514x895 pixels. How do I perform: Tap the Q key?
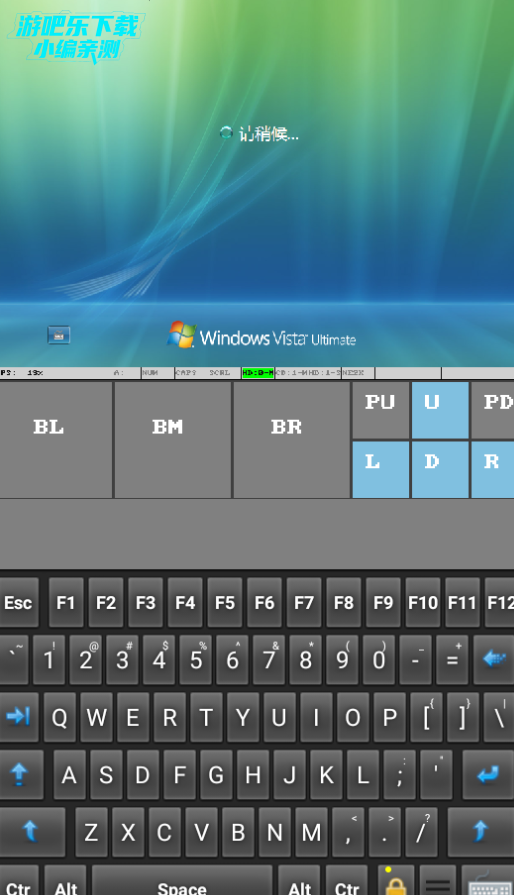pyautogui.click(x=60, y=717)
